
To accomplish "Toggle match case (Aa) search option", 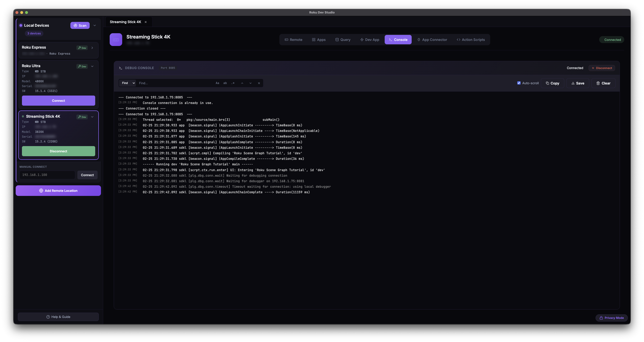I will point(217,83).
